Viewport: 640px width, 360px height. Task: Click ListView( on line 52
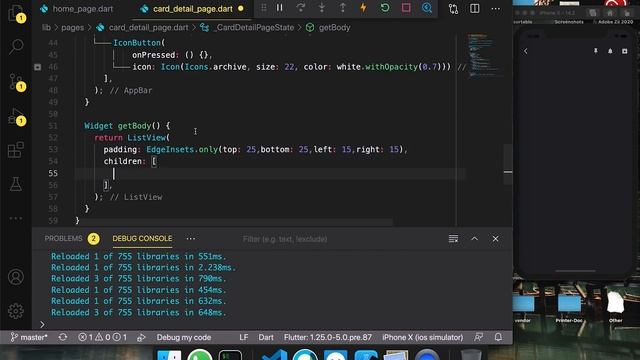click(148, 138)
